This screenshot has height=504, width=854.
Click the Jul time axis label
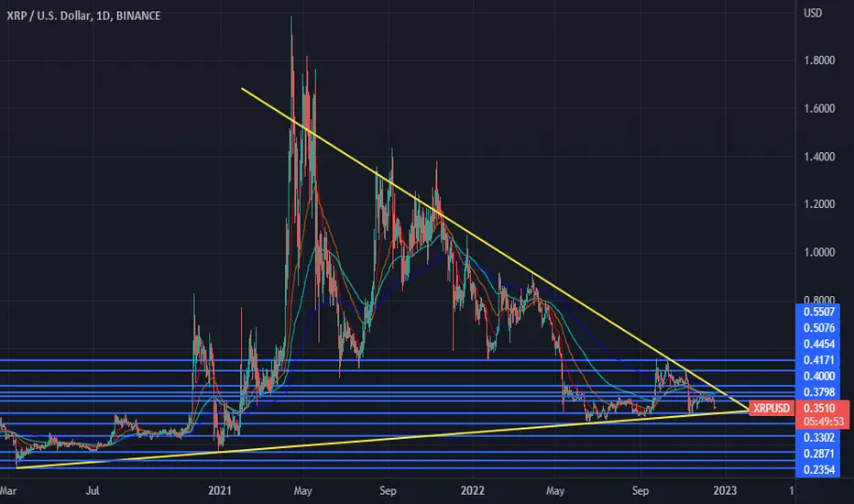click(93, 491)
